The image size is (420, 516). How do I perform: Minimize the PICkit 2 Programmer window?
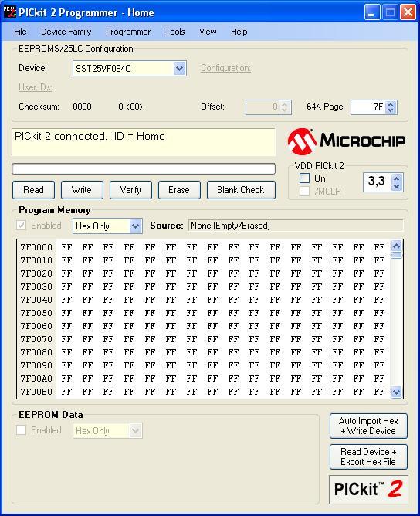click(372, 12)
